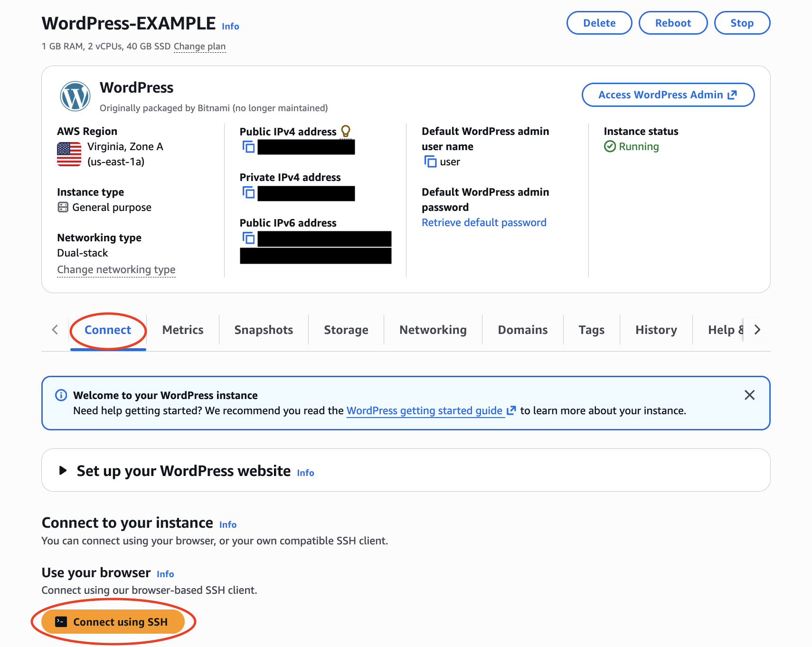
Task: Click Info link beside Use your browser
Action: [165, 574]
